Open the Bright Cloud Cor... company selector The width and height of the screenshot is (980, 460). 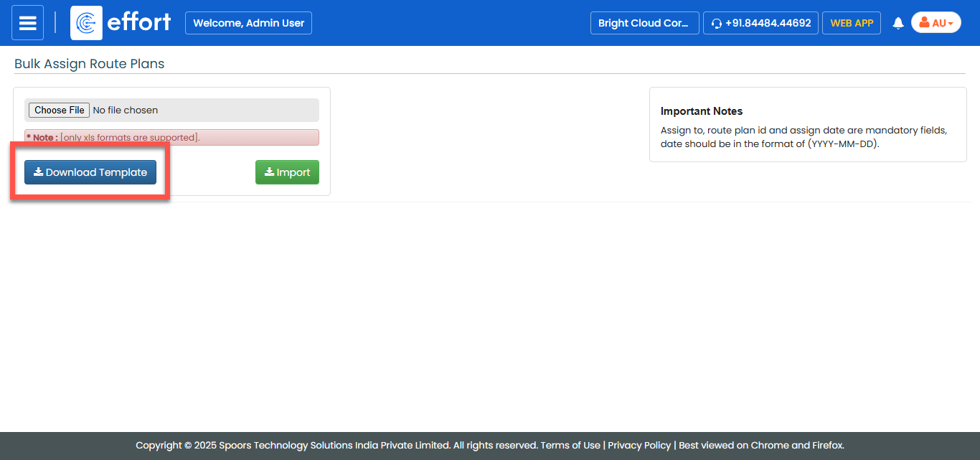click(x=644, y=23)
